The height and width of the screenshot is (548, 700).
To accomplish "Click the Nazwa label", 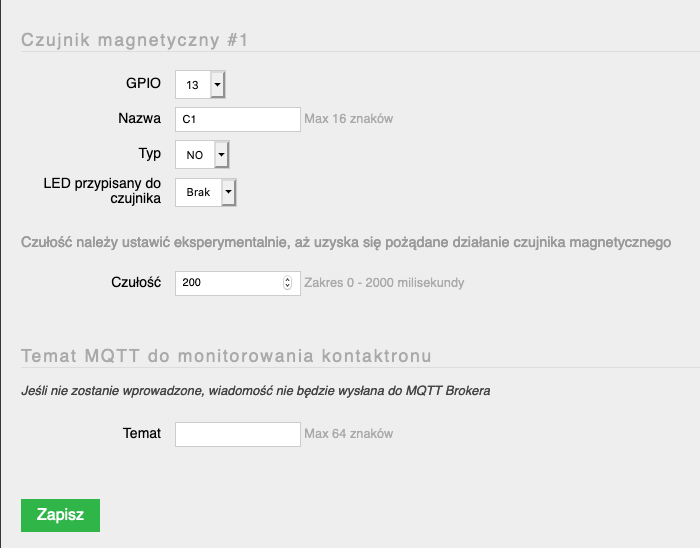I will click(x=139, y=118).
